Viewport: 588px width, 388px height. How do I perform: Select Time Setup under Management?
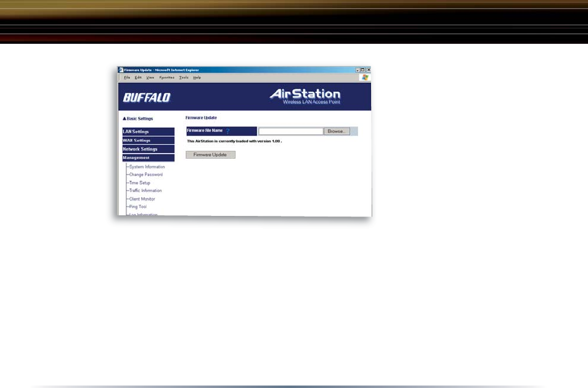click(139, 183)
